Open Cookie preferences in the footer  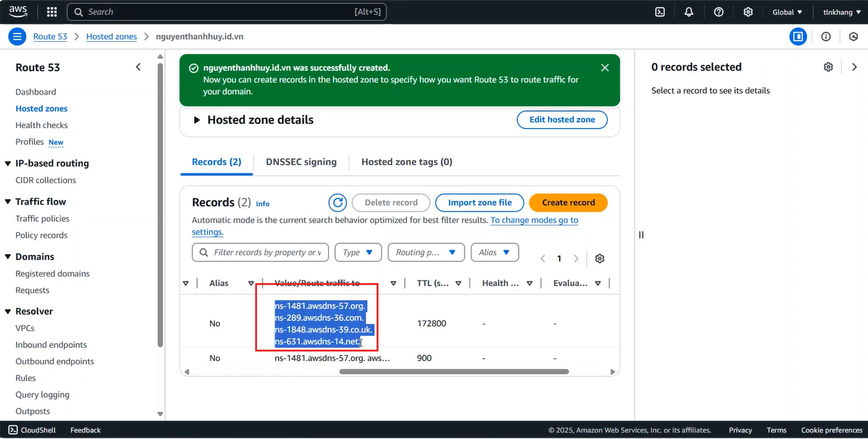[x=832, y=430]
